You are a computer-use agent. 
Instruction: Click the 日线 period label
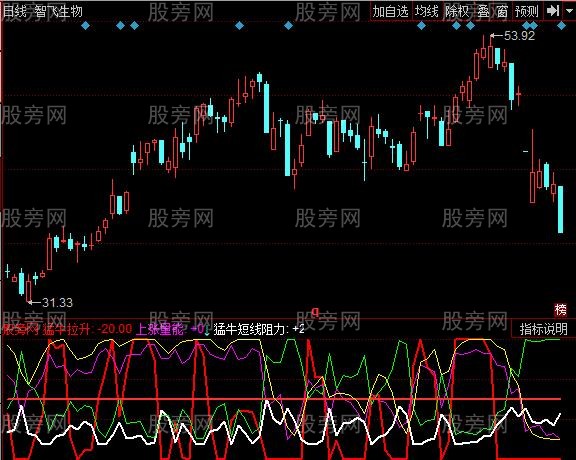pos(15,11)
